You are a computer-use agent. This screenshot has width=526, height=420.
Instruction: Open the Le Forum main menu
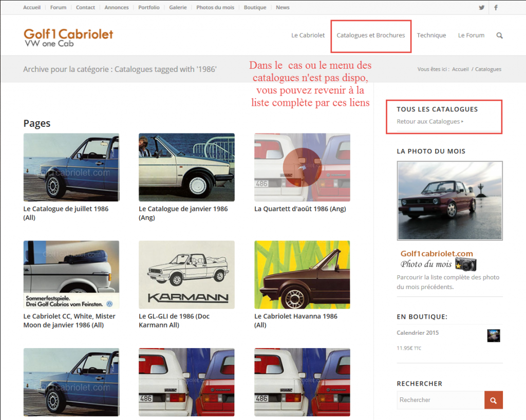click(x=472, y=35)
